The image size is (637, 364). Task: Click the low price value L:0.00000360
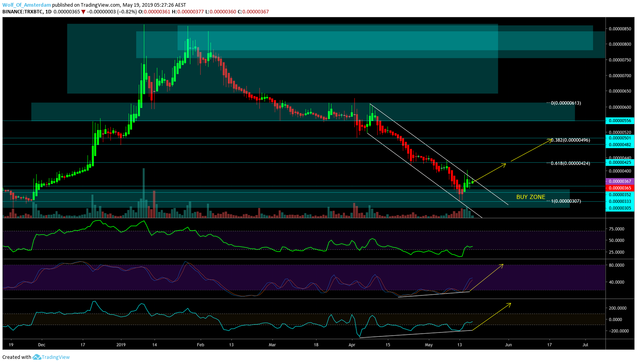coord(221,12)
